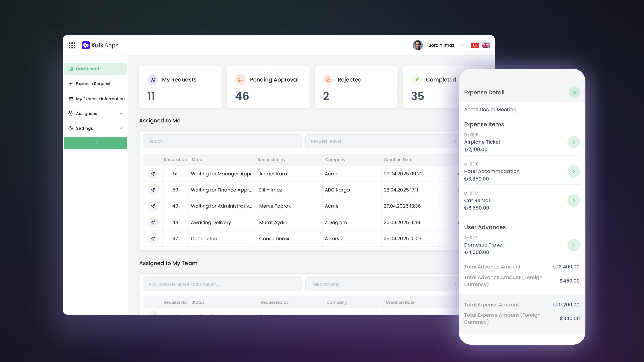Go to My Expense Information
This screenshot has height=362, width=644.
click(100, 99)
